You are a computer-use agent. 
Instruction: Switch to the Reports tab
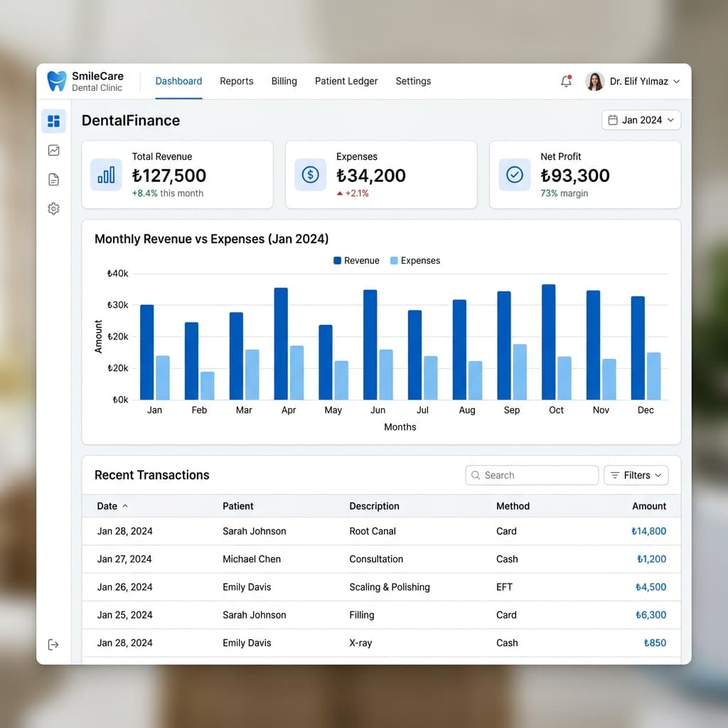pyautogui.click(x=236, y=81)
